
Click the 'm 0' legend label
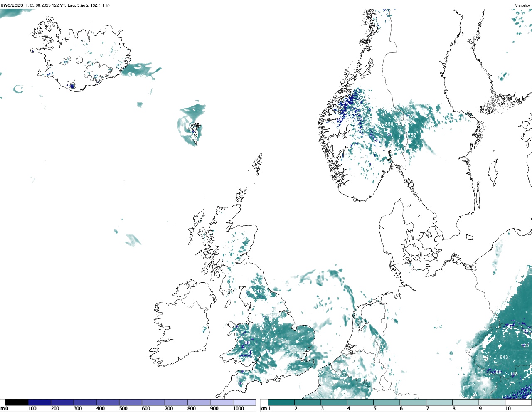point(5,409)
